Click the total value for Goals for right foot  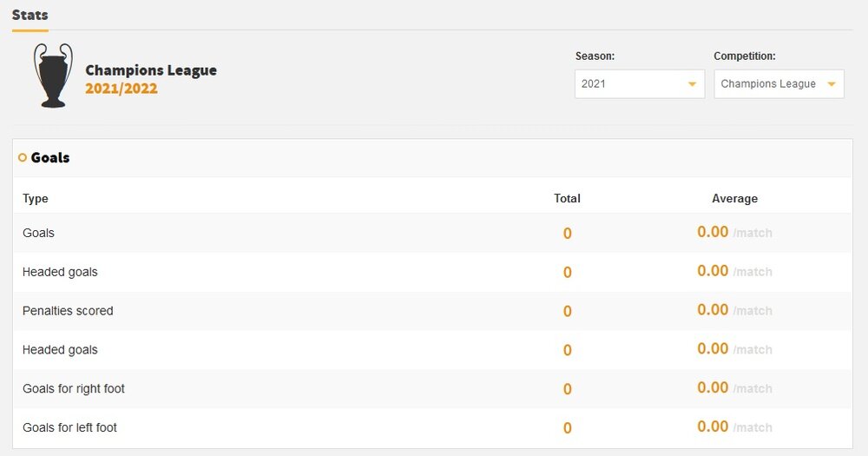tap(568, 390)
